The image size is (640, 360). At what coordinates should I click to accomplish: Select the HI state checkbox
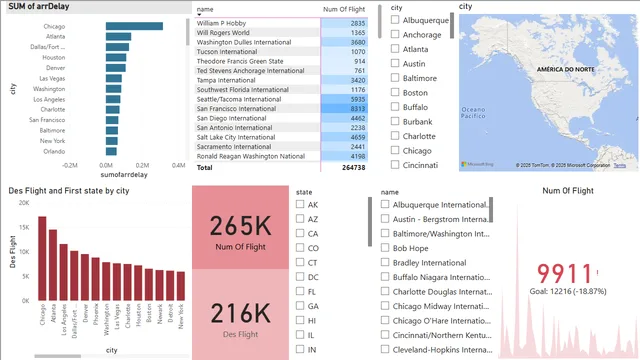pos(300,320)
